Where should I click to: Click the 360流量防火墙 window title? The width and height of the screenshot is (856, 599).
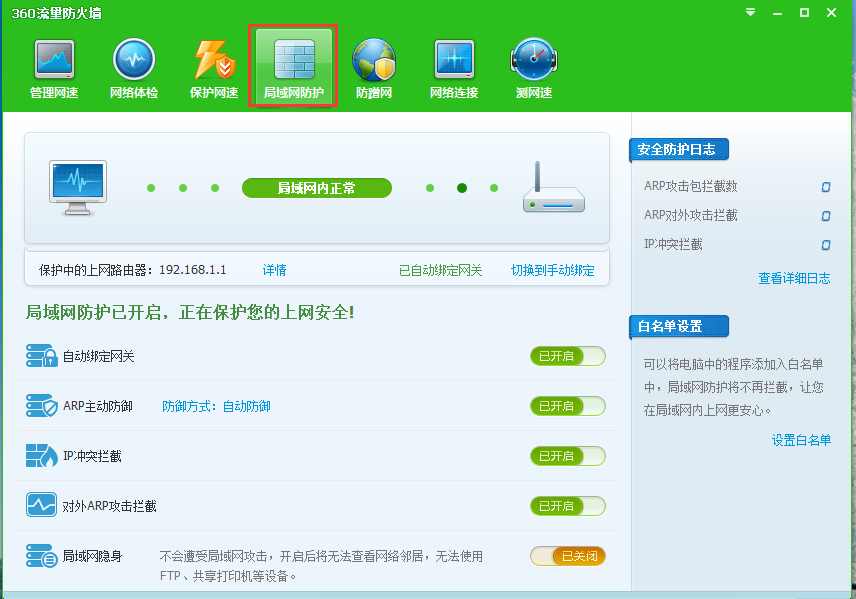click(57, 13)
